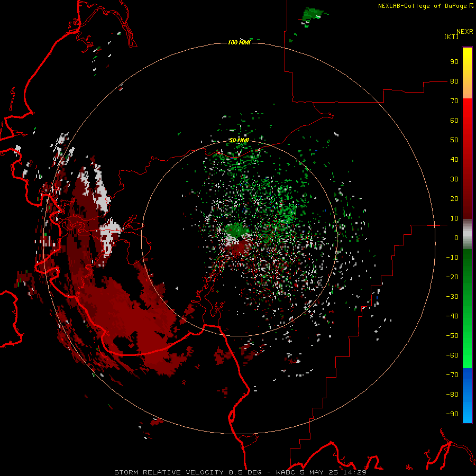The width and height of the screenshot is (476, 476).
Task: Select the -60 scale value
Action: click(452, 355)
